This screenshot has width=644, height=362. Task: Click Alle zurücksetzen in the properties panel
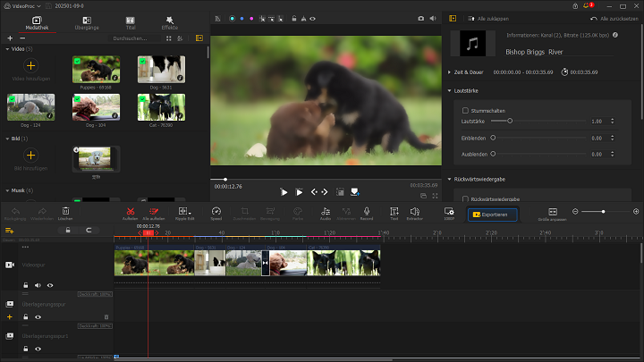(616, 18)
